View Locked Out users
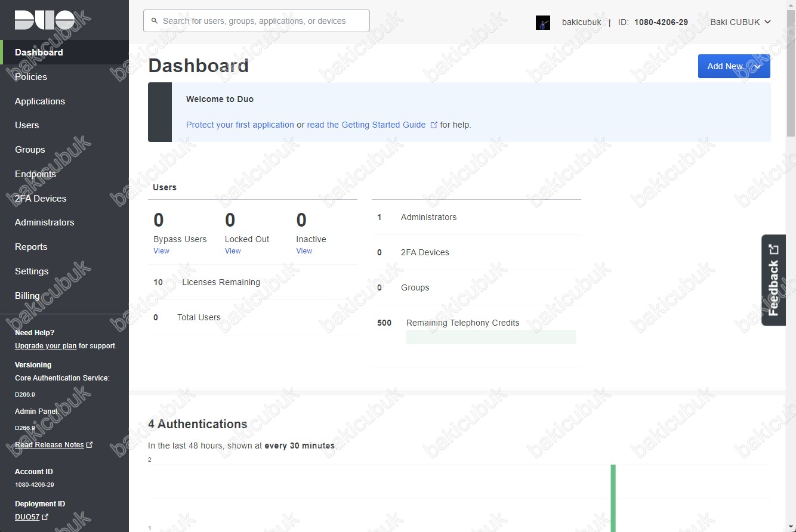This screenshot has width=796, height=532. [233, 251]
